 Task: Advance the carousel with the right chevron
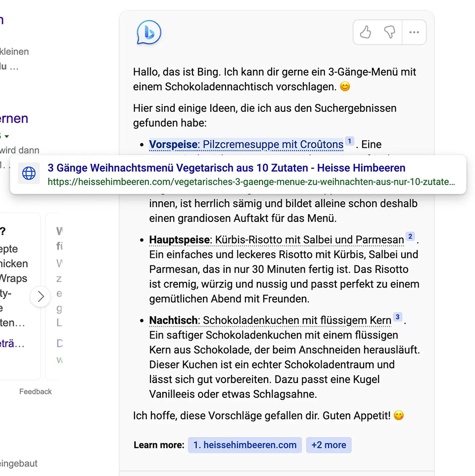pos(41,296)
